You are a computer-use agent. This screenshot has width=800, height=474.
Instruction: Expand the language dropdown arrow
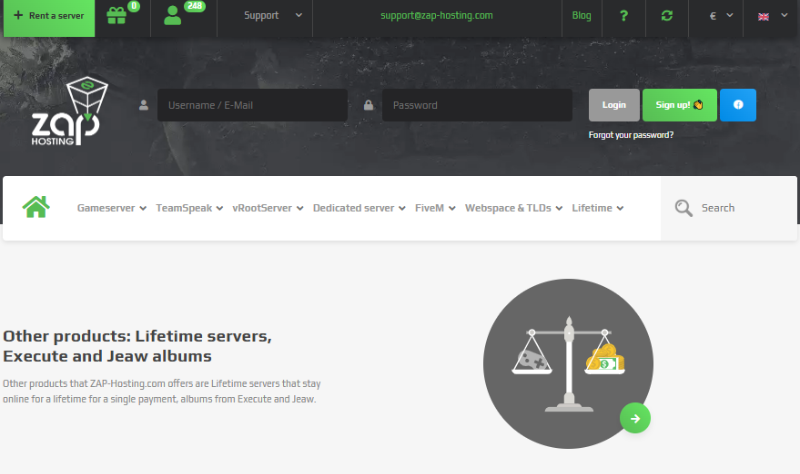pyautogui.click(x=784, y=15)
